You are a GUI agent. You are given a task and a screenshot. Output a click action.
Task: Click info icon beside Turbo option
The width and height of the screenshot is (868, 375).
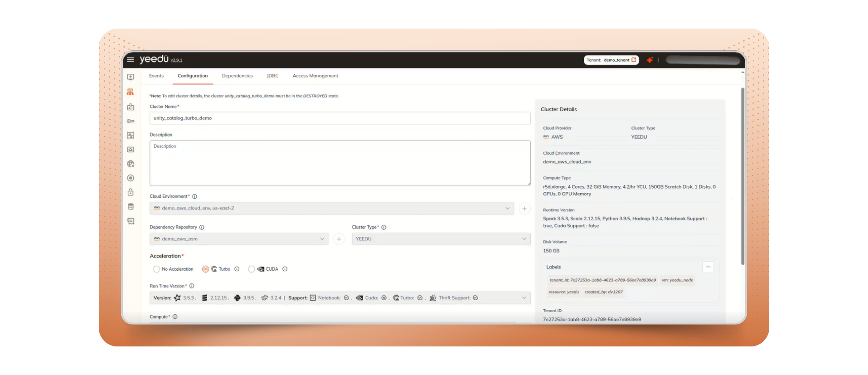click(237, 269)
